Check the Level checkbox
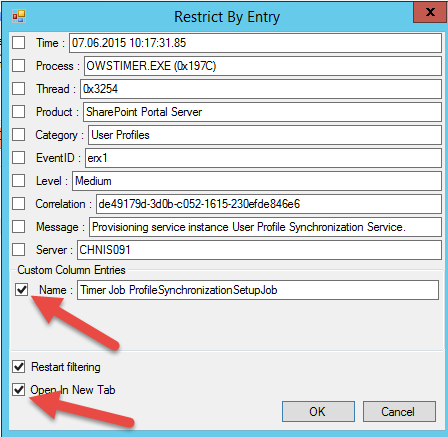Screen dimensions: 448x437 (18, 181)
